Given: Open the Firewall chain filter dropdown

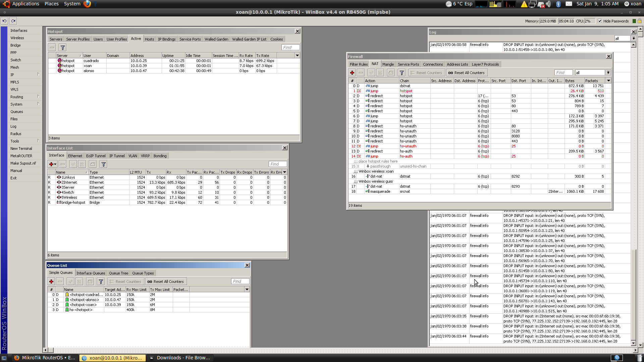Looking at the screenshot, I should click(x=608, y=73).
